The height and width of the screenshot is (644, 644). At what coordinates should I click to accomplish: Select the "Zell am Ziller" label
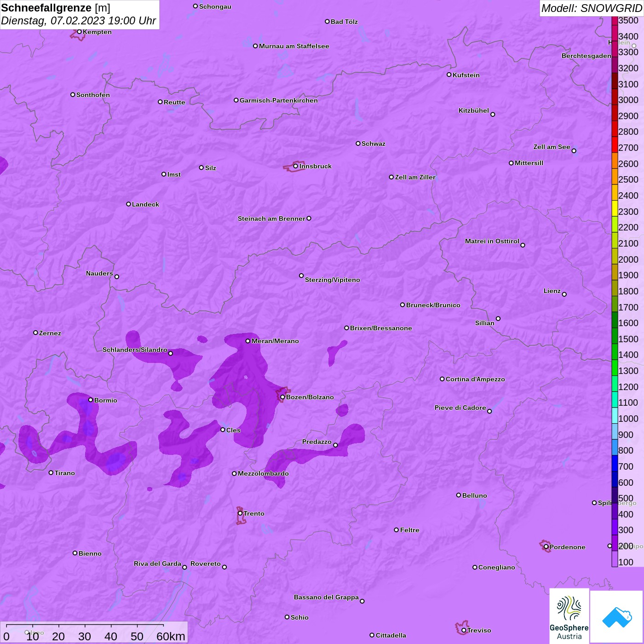click(415, 177)
